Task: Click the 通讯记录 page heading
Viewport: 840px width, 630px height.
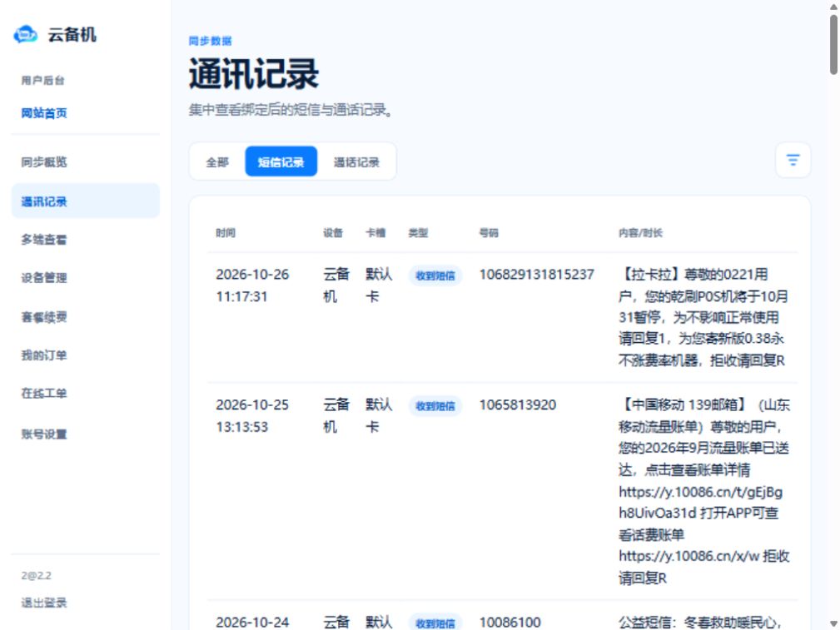Action: 254,74
